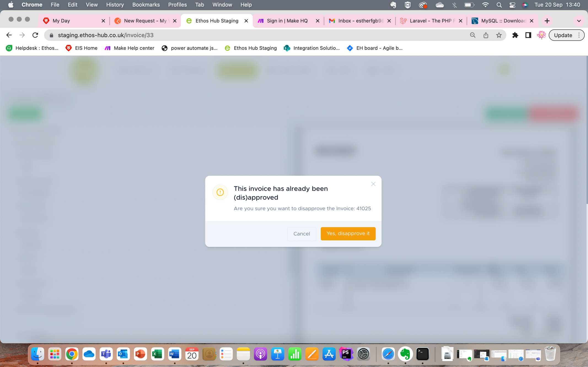This screenshot has height=367, width=588.
Task: Open Chrome three-dot menu next to Update
Action: pyautogui.click(x=579, y=35)
